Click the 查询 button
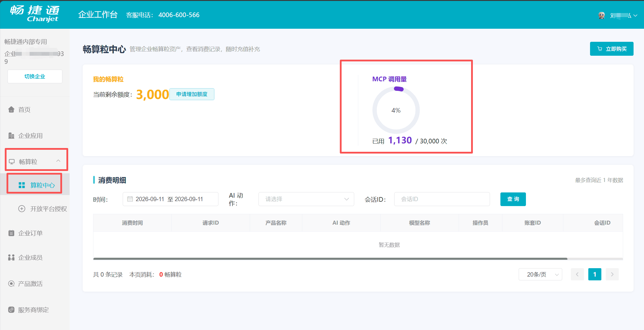Viewport: 644px width, 330px height. point(513,199)
